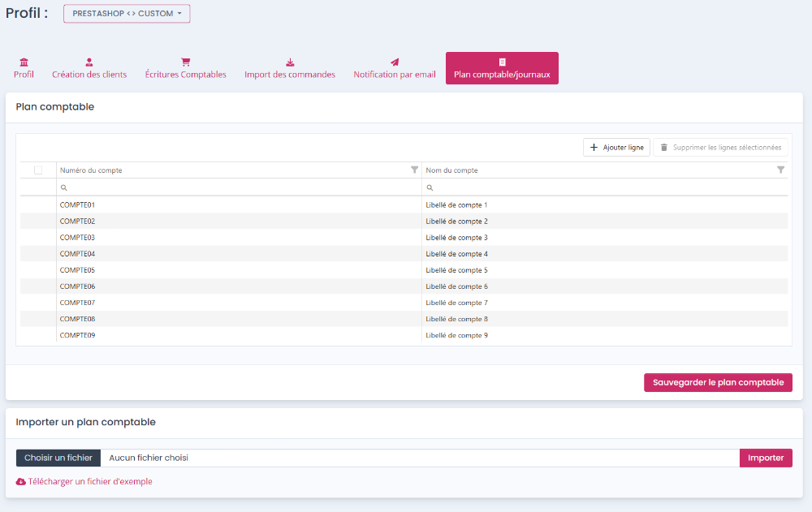Focus the Nom du compte search field

click(x=605, y=187)
